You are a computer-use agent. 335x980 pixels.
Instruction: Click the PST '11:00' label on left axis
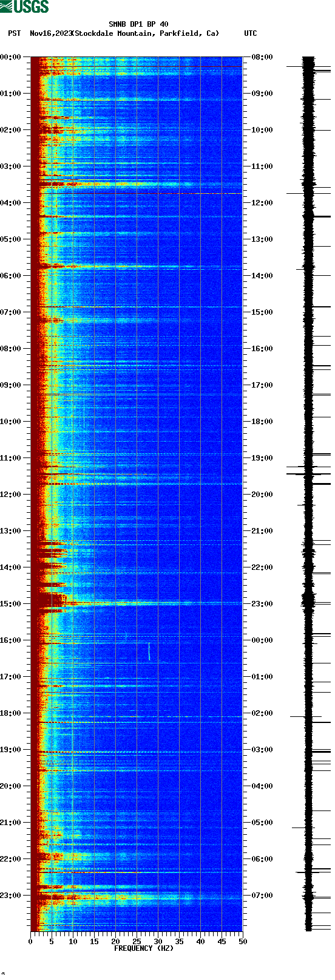point(11,458)
